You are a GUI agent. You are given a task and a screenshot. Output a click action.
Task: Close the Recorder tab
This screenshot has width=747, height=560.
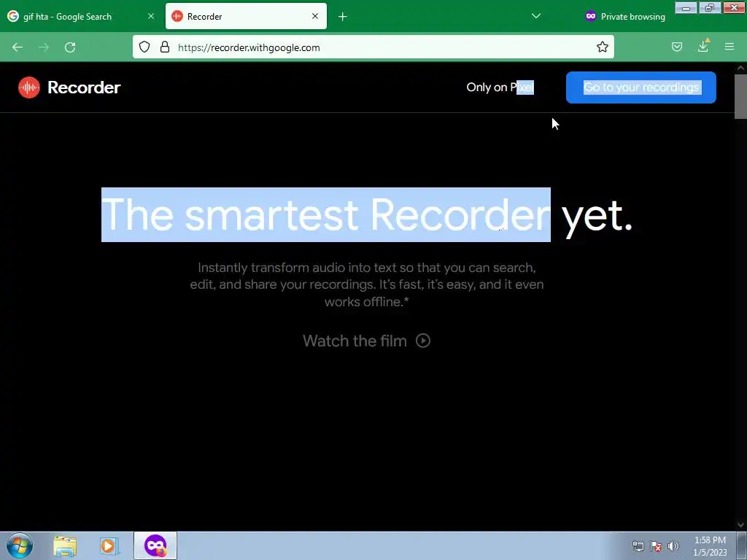tap(315, 16)
